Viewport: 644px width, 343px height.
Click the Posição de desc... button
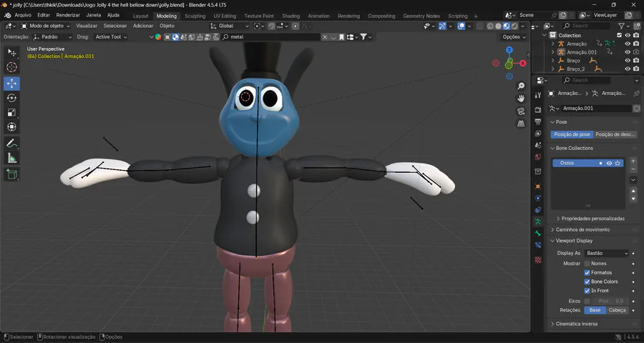tap(615, 134)
